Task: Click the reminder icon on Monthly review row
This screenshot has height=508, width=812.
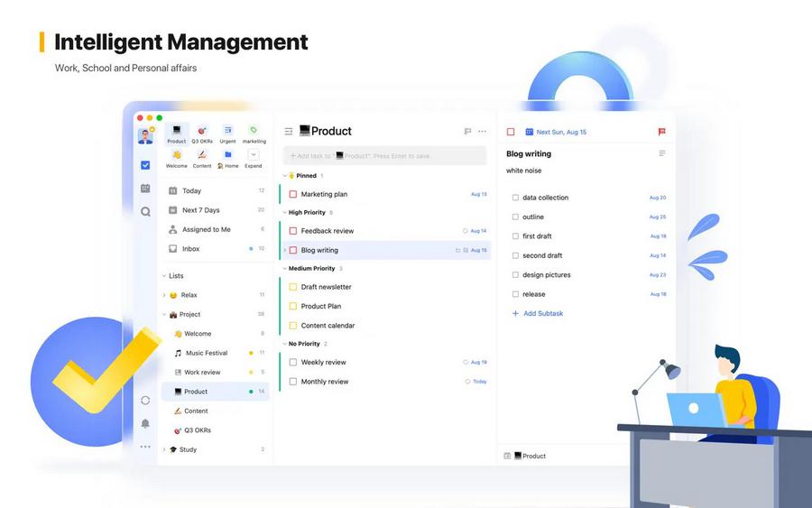Action: click(x=467, y=382)
